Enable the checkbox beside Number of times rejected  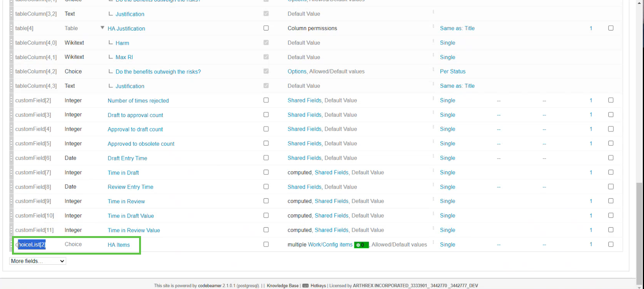coord(266,100)
